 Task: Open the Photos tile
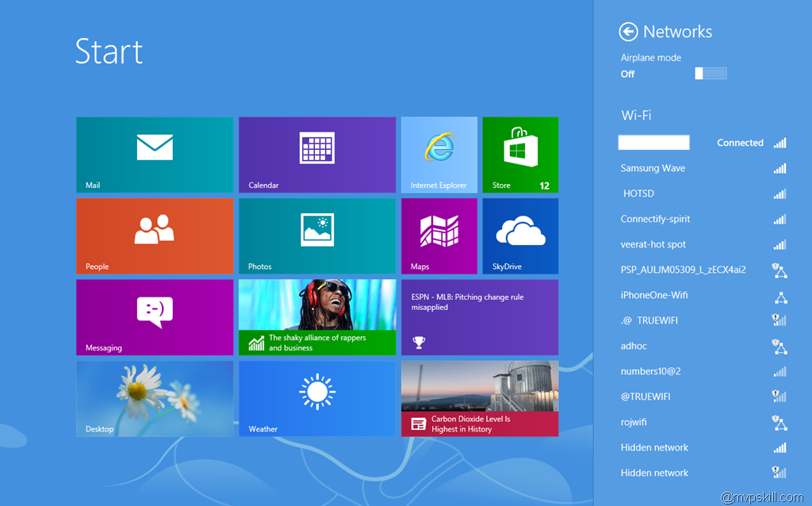click(317, 236)
